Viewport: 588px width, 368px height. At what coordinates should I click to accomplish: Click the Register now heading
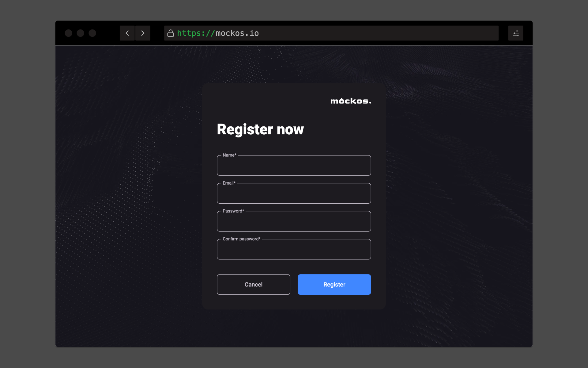pyautogui.click(x=260, y=129)
